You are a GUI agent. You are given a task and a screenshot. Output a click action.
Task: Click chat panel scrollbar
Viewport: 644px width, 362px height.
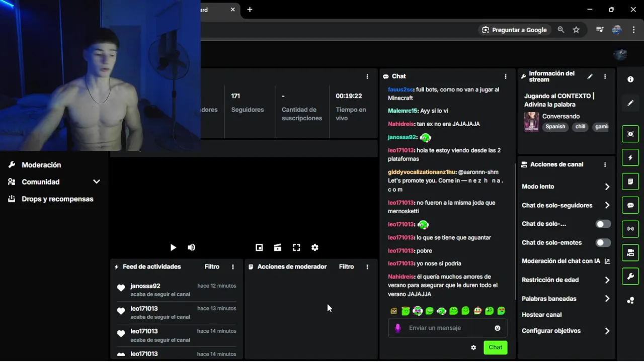(515, 231)
